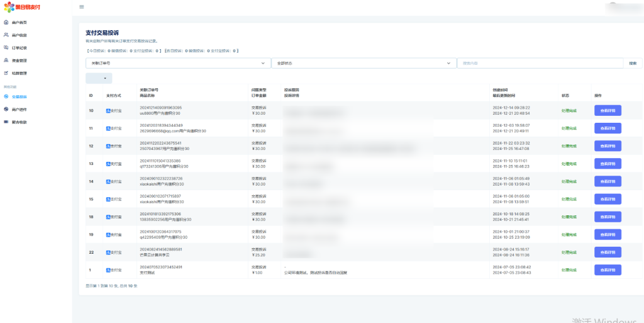Click the 搜索内容 search input field
This screenshot has width=644, height=323.
coord(540,63)
